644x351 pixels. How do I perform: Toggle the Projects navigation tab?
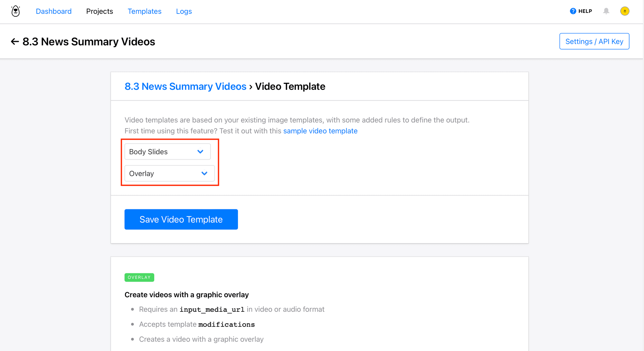pyautogui.click(x=99, y=11)
